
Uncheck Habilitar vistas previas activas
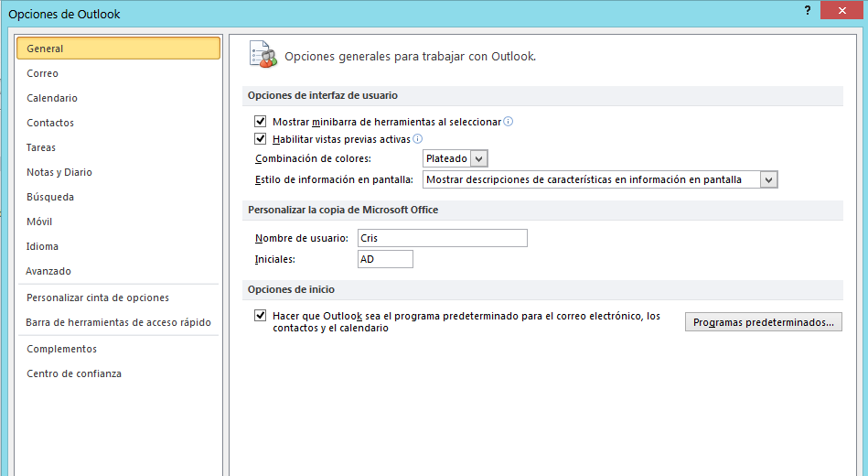click(x=260, y=138)
